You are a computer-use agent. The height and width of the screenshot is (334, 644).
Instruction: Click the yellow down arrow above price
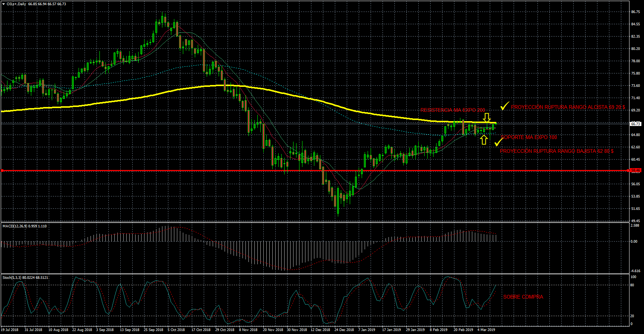[487, 117]
